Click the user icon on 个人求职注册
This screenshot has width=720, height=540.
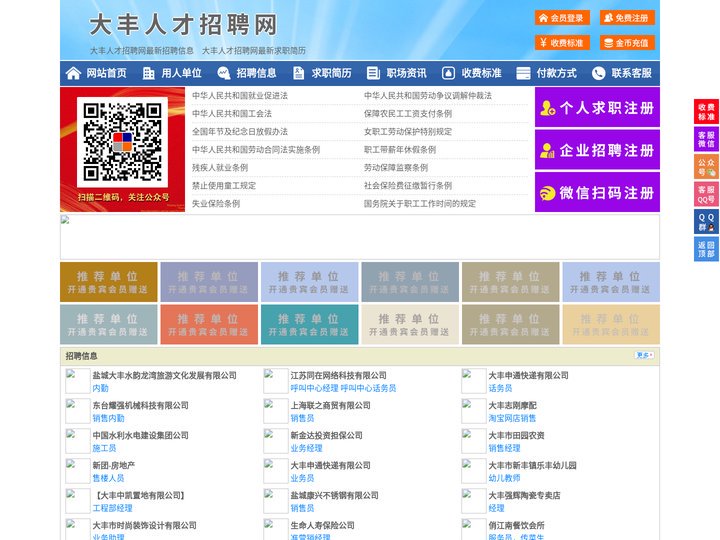click(x=547, y=108)
